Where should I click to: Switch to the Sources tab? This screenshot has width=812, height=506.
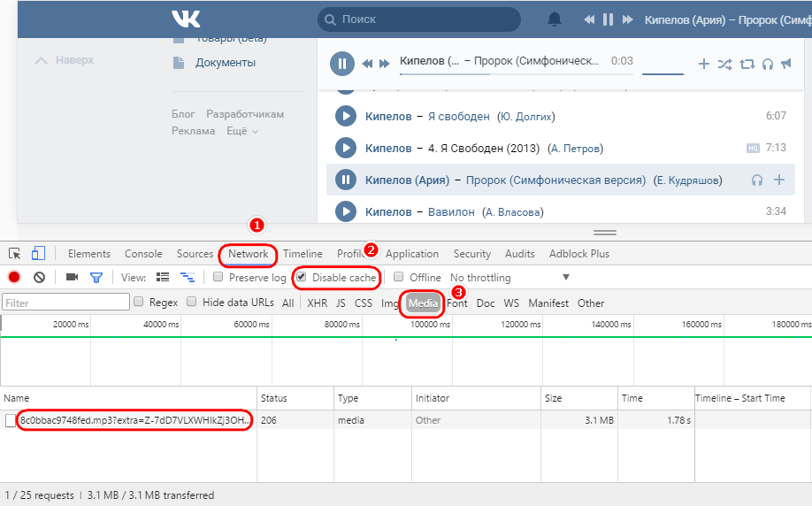(x=195, y=254)
